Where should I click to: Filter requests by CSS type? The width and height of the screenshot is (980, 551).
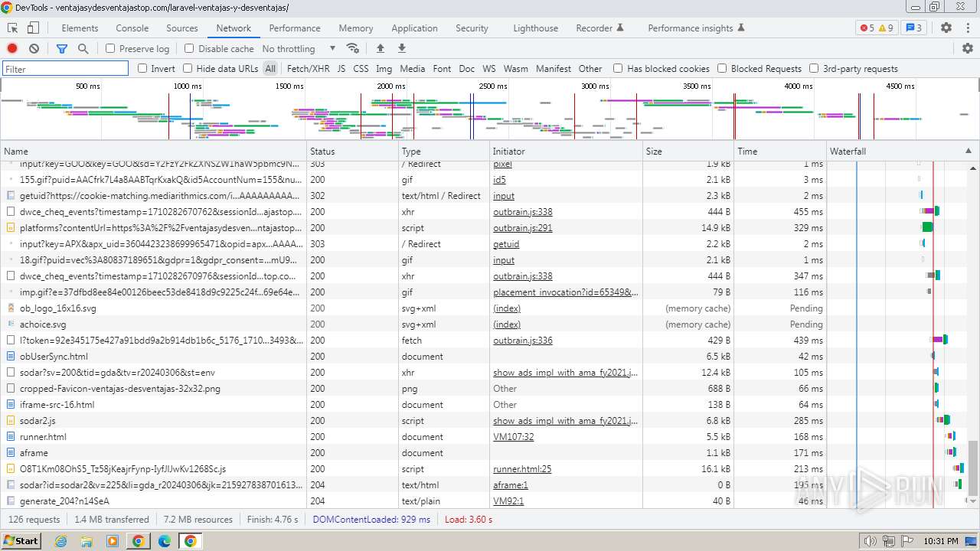[x=361, y=68]
